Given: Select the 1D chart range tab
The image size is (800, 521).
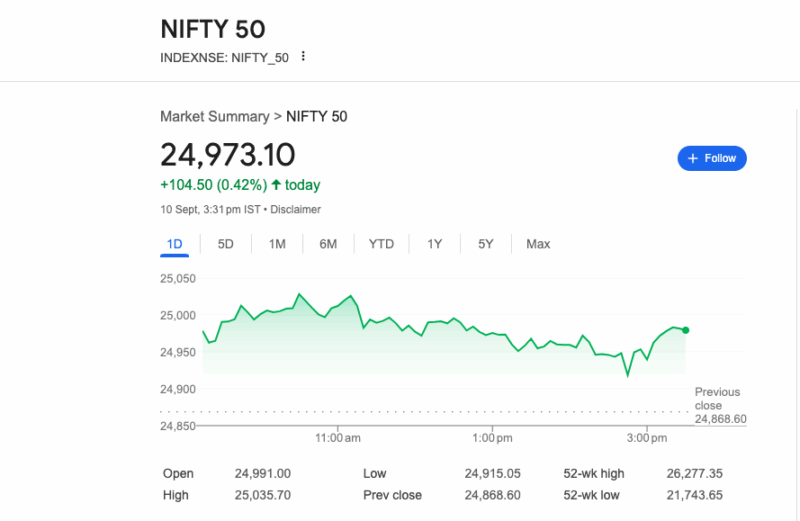Looking at the screenshot, I should pyautogui.click(x=175, y=244).
